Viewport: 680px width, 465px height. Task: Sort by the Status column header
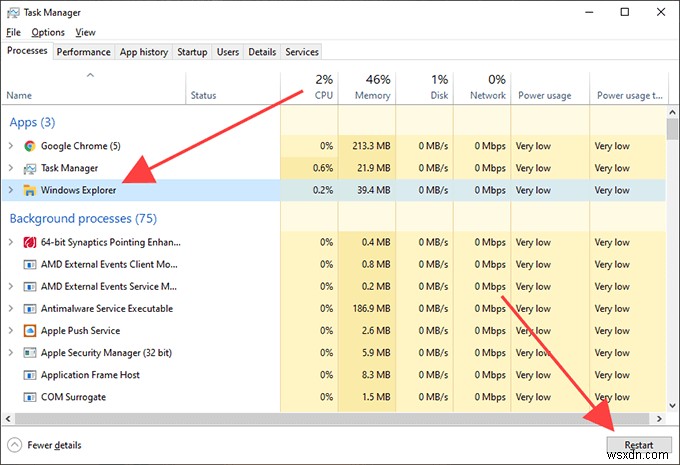pos(233,88)
